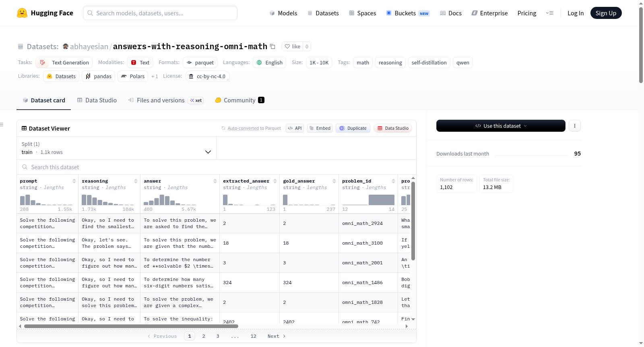This screenshot has width=644, height=347.
Task: Go to page 2 of the dataset
Action: click(x=204, y=336)
